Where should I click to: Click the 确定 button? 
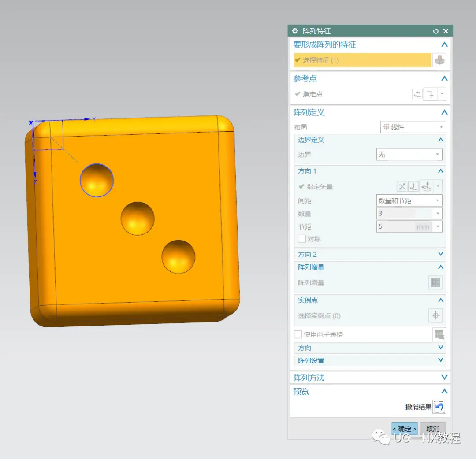(404, 429)
